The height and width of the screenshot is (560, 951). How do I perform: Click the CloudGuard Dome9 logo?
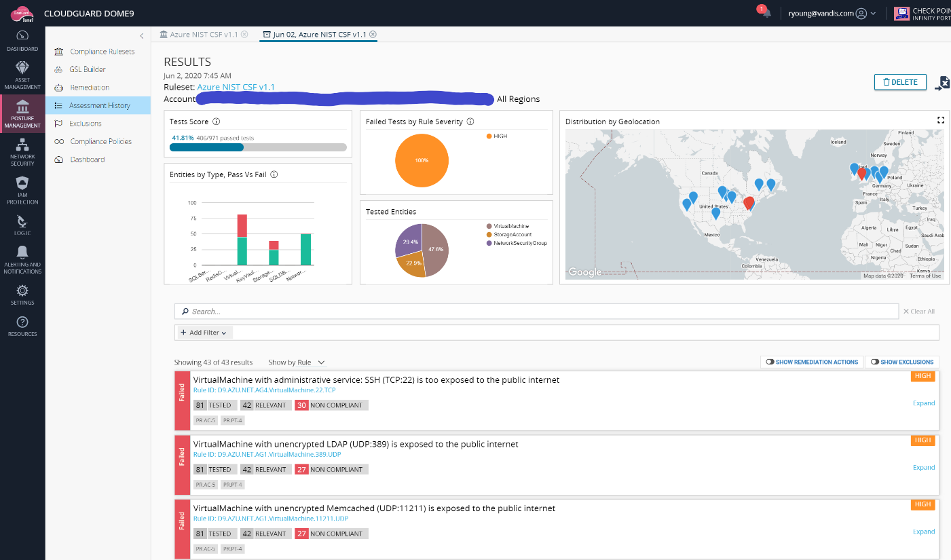pos(23,13)
